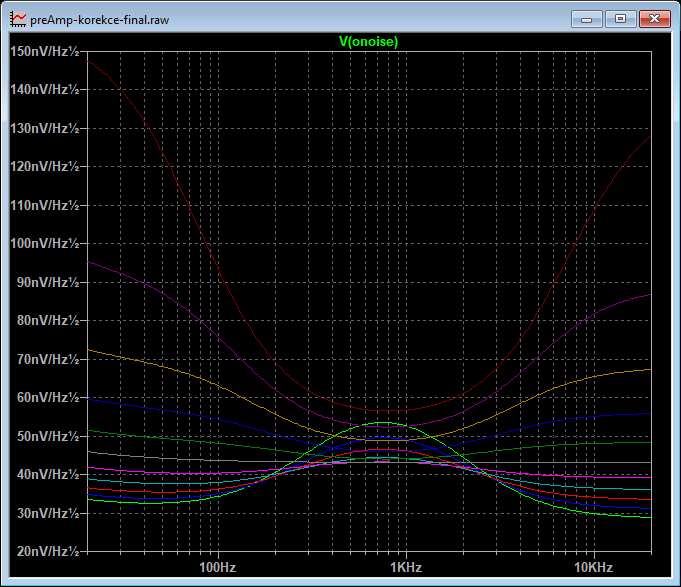
Task: Click the 60nV/Hz½ axis label
Action: coord(48,397)
